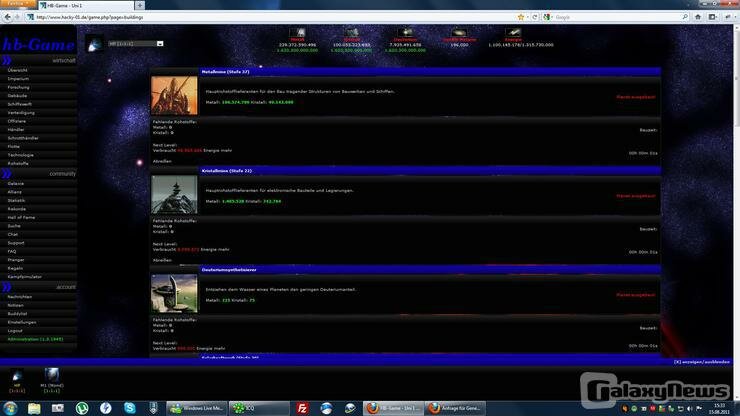Open Rekorde in the sidebar

(x=17, y=209)
